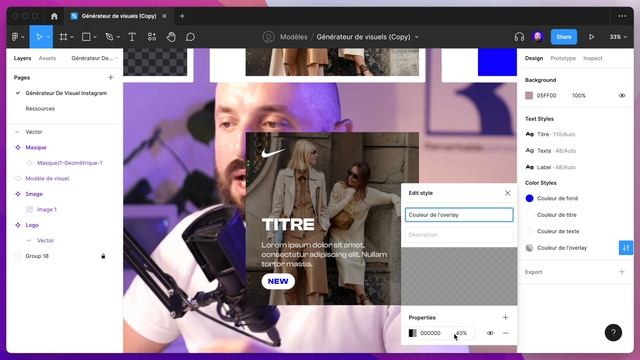The width and height of the screenshot is (640, 360).
Task: Click the Description input field
Action: pyautogui.click(x=459, y=235)
